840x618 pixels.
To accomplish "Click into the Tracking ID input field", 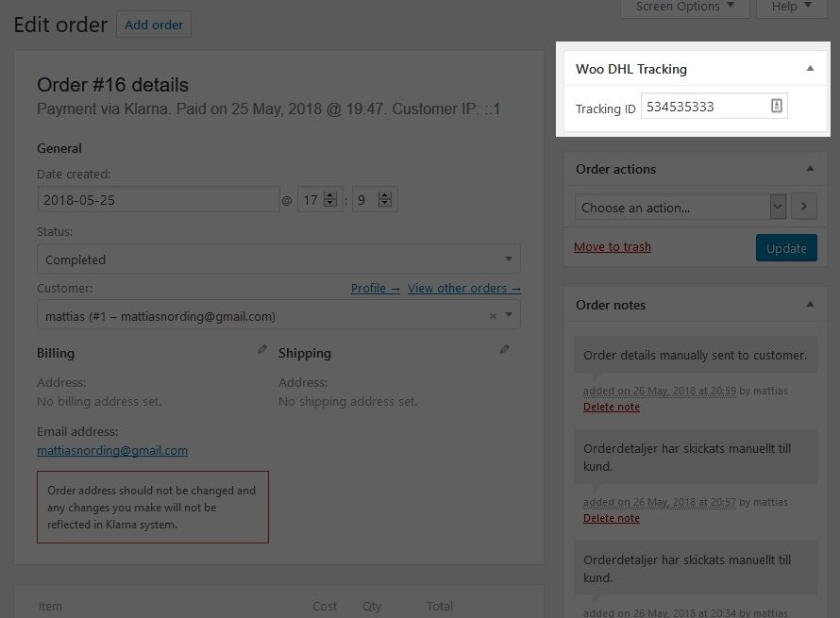I will click(x=703, y=107).
